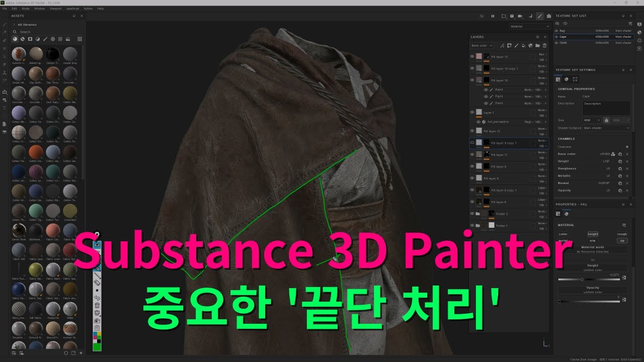
Task: Click the 3D cube view mode icon
Action: [x=512, y=16]
